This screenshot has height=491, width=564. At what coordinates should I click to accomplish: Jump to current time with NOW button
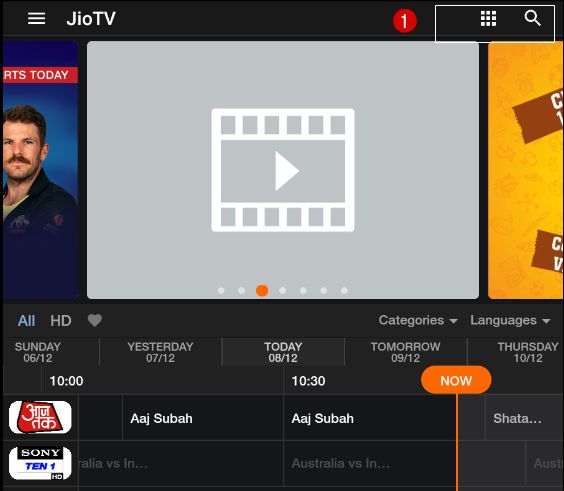[456, 380]
